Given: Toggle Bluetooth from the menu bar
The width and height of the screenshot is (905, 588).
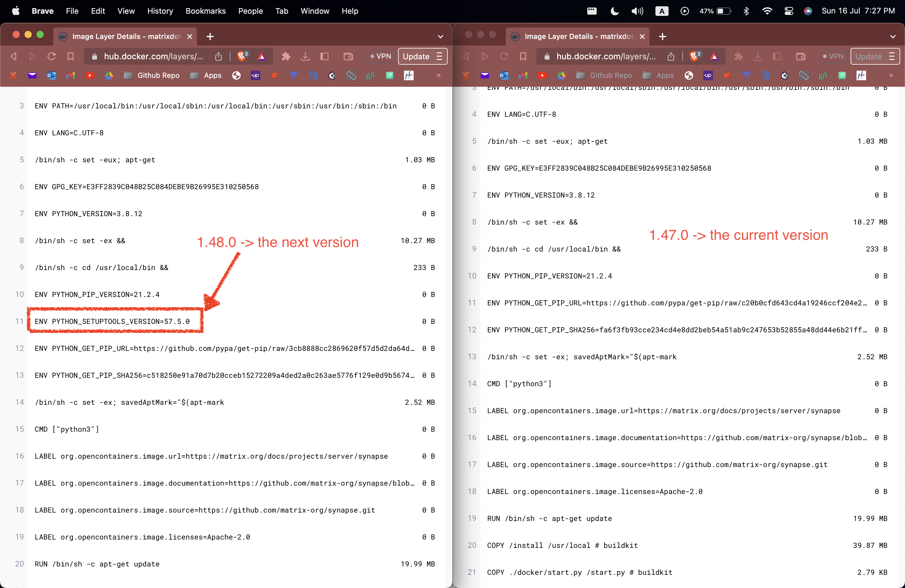Looking at the screenshot, I should 746,11.
